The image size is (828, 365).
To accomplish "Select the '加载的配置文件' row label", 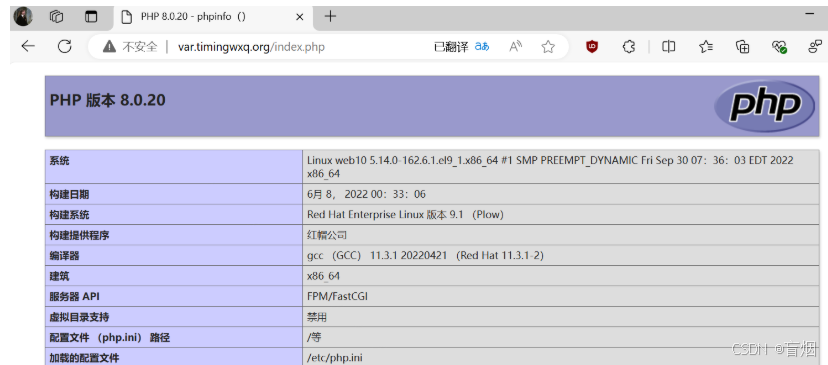I will 84,358.
